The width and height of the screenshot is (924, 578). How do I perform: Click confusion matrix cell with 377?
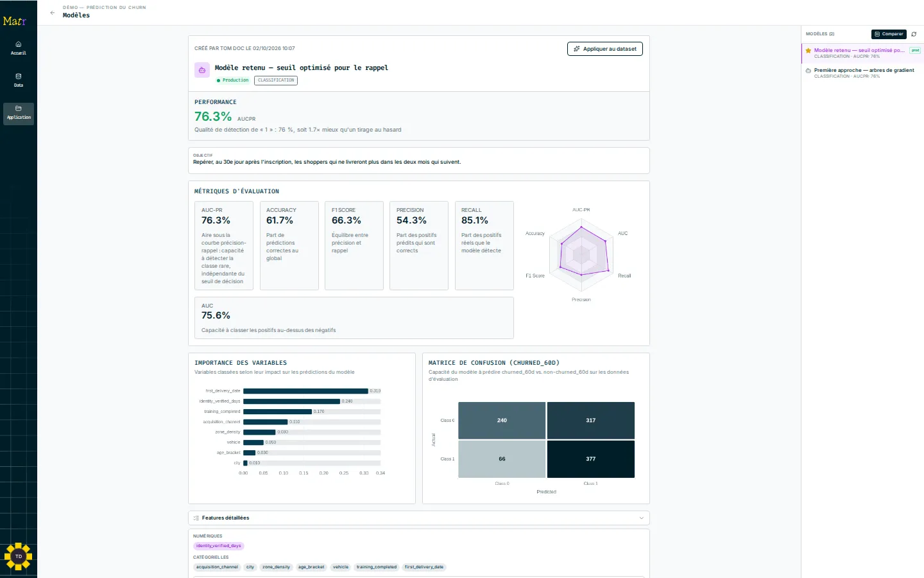(591, 459)
